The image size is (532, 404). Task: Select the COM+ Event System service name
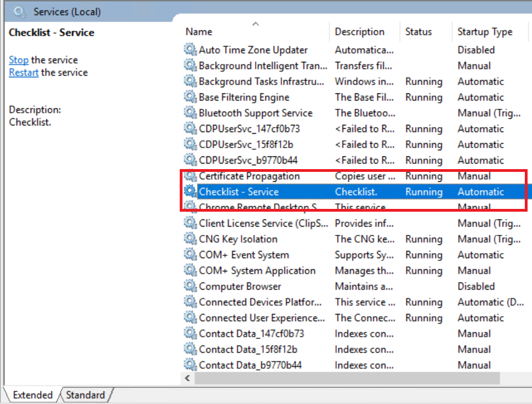244,255
